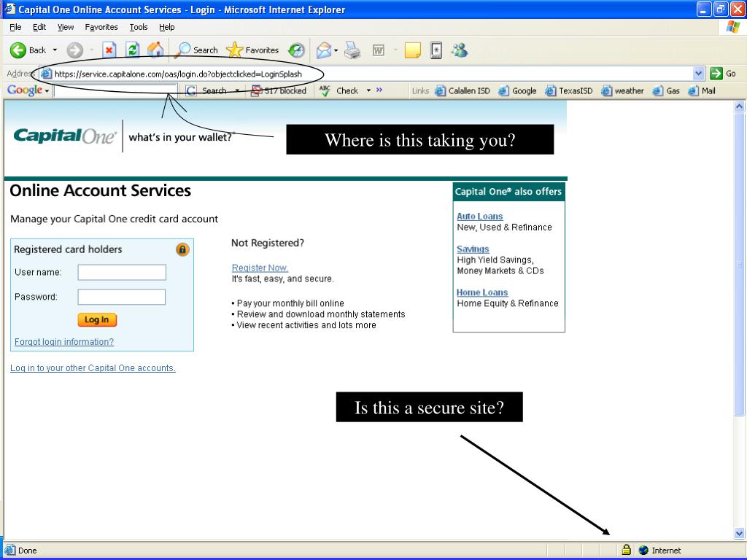Refresh the page with the green arrows icon
This screenshot has height=560, width=747.
pyautogui.click(x=133, y=50)
